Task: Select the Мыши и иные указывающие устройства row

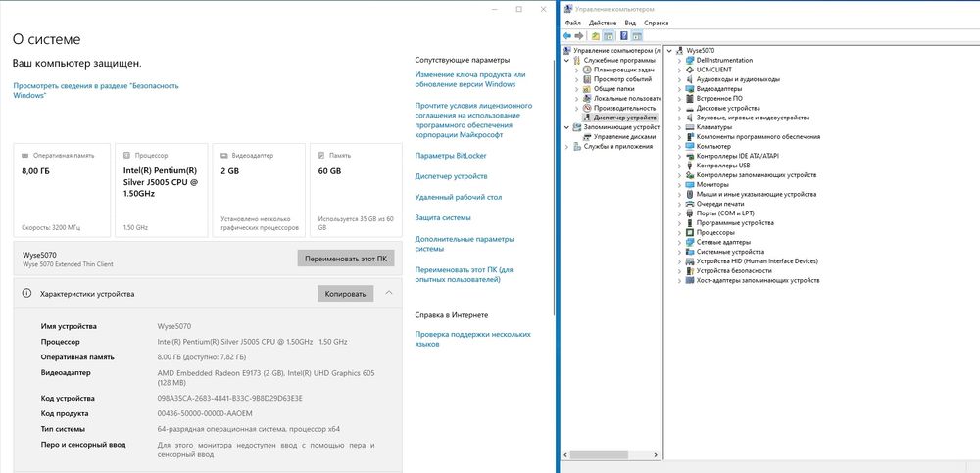Action: point(757,194)
